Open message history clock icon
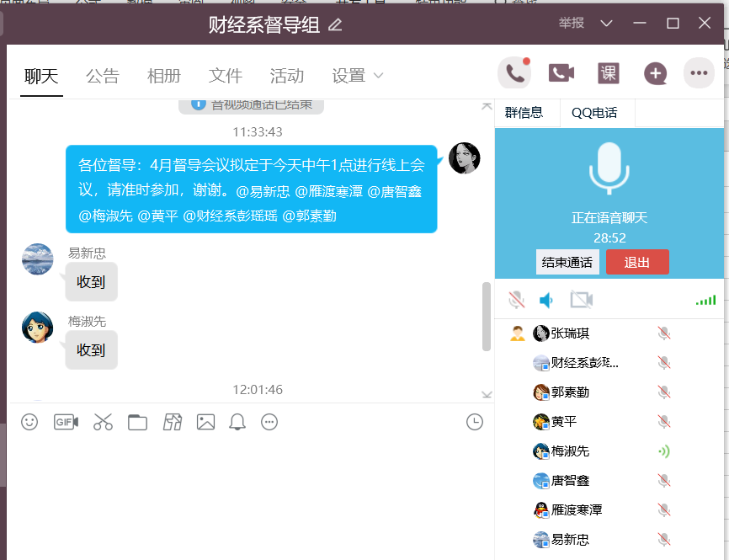Image resolution: width=729 pixels, height=560 pixels. (475, 422)
